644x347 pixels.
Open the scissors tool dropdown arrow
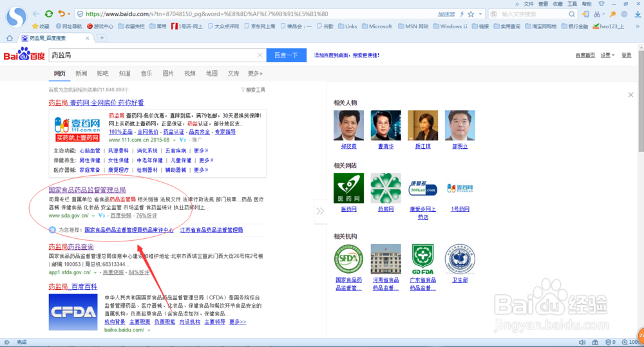pos(604,14)
